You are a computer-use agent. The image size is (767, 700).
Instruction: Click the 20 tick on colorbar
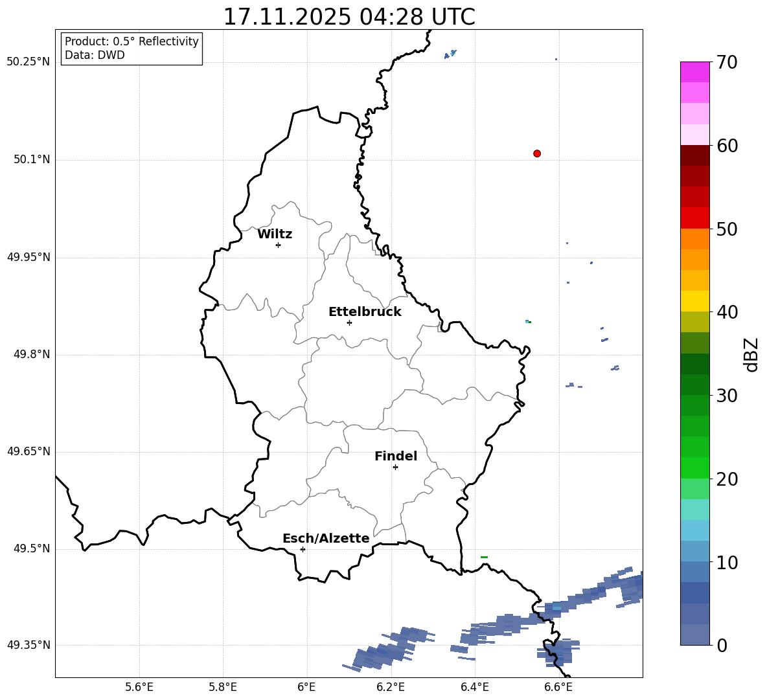click(x=727, y=479)
